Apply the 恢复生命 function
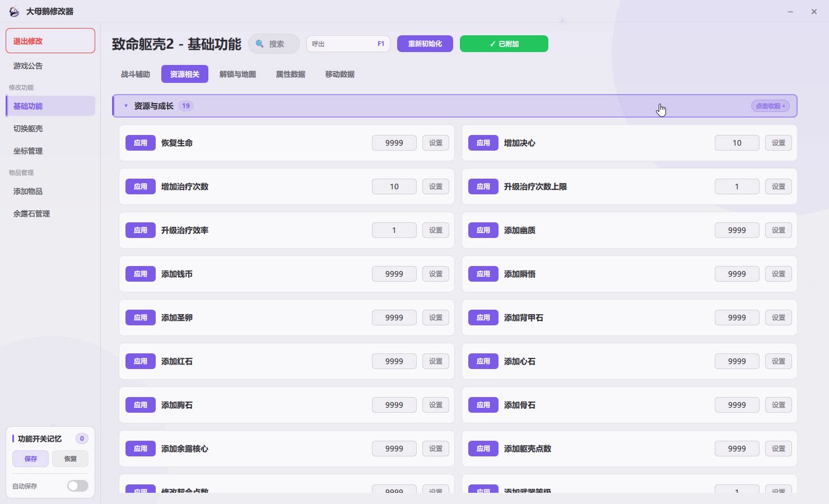Screen dimensions: 829x504 tap(141, 143)
